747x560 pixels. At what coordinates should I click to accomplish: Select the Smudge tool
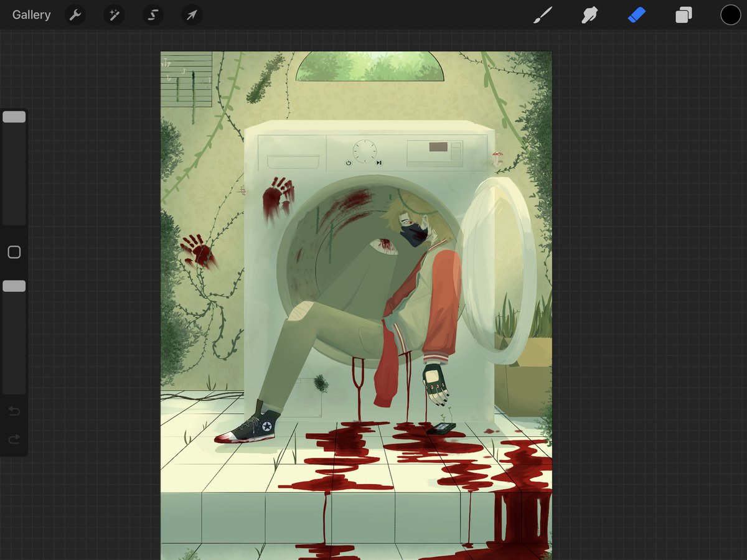[589, 15]
